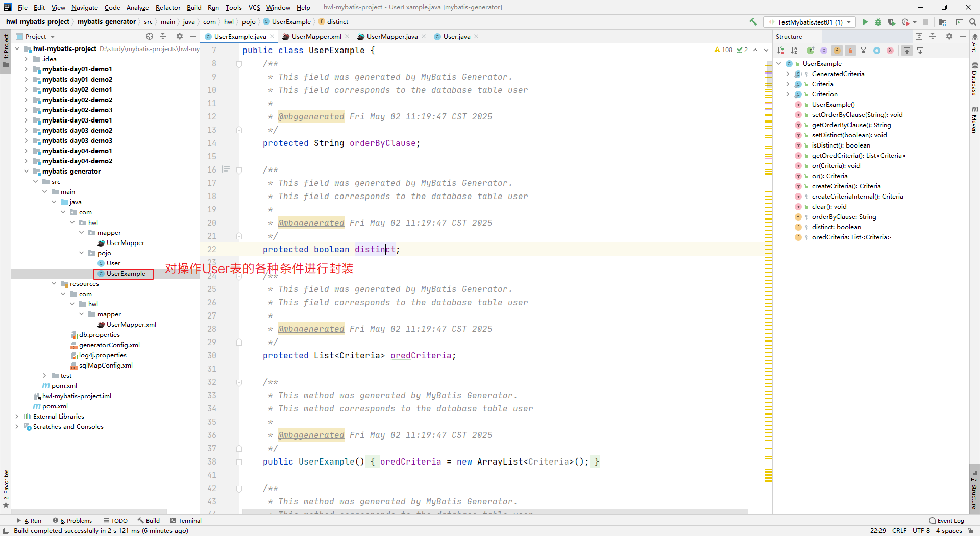Collapse all nodes in the Project panel

[163, 36]
